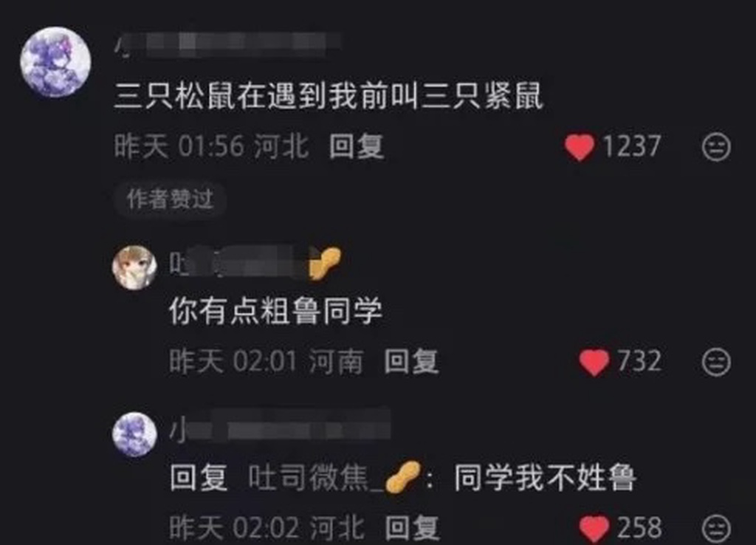The image size is (756, 545).
Task: Reply to the 河北 02:02 comment
Action: coord(412,528)
